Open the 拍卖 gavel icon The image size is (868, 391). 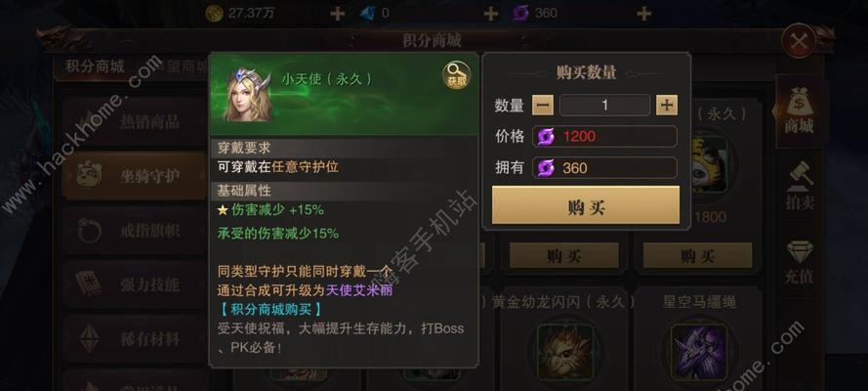(800, 186)
